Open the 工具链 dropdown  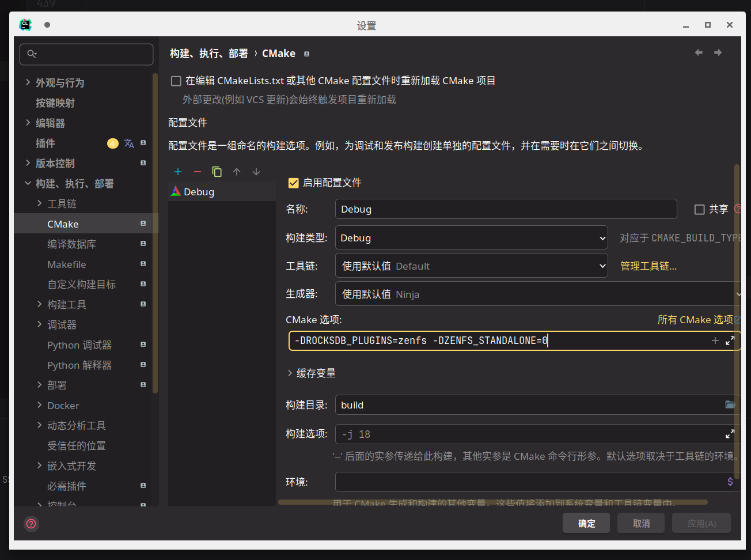point(471,266)
